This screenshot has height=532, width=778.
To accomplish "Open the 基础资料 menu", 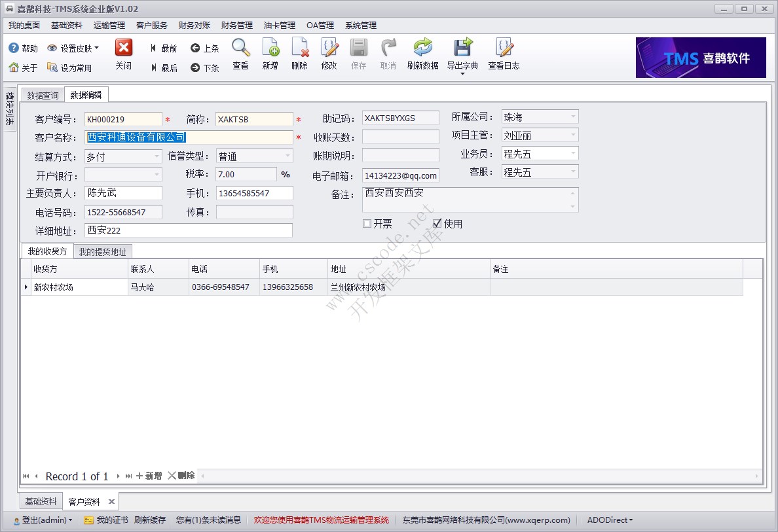I will (x=67, y=26).
